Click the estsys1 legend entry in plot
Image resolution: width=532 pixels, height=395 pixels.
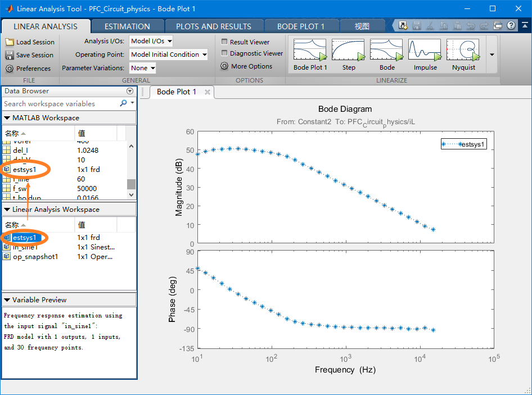pos(464,144)
